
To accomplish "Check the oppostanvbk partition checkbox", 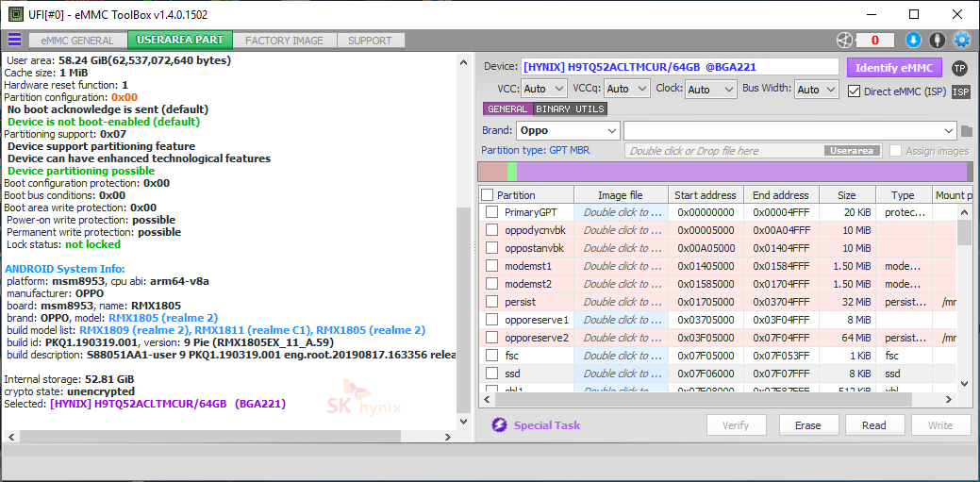I will [x=491, y=248].
